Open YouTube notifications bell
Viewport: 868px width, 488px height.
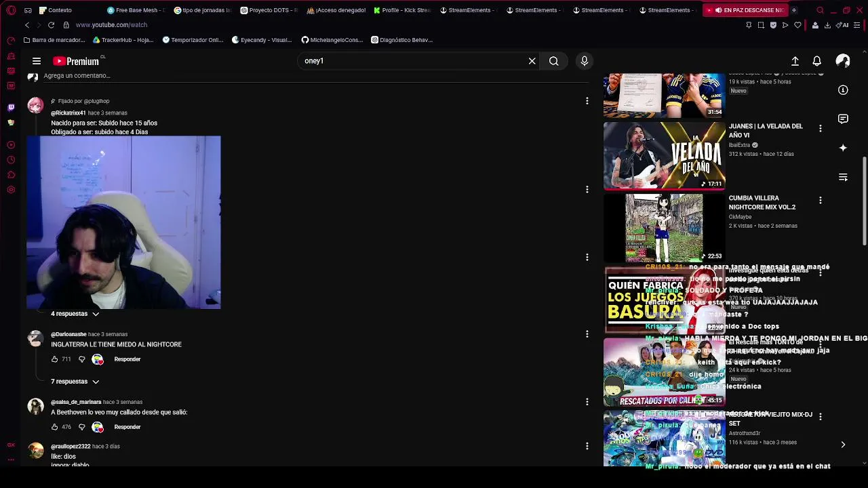pos(817,61)
